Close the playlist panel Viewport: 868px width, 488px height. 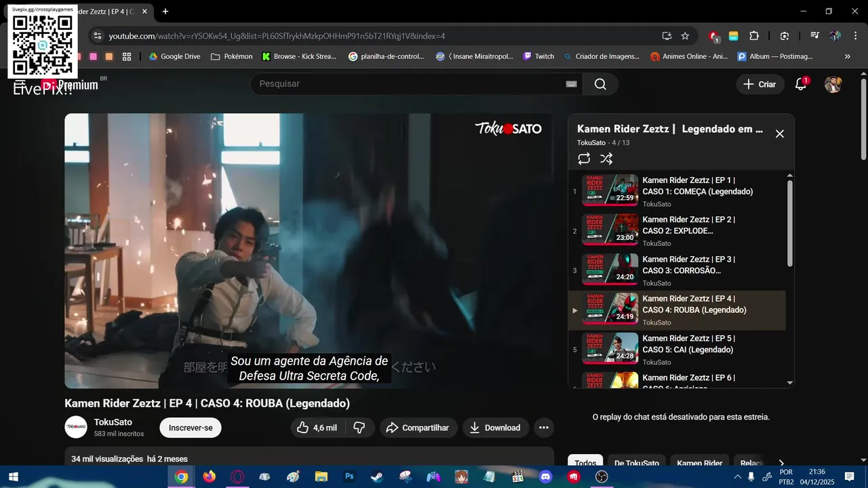(x=780, y=134)
